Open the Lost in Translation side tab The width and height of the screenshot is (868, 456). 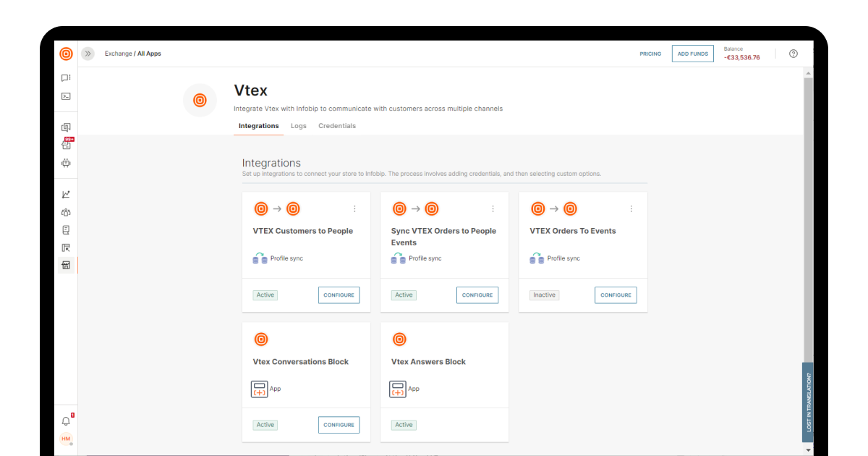click(807, 402)
